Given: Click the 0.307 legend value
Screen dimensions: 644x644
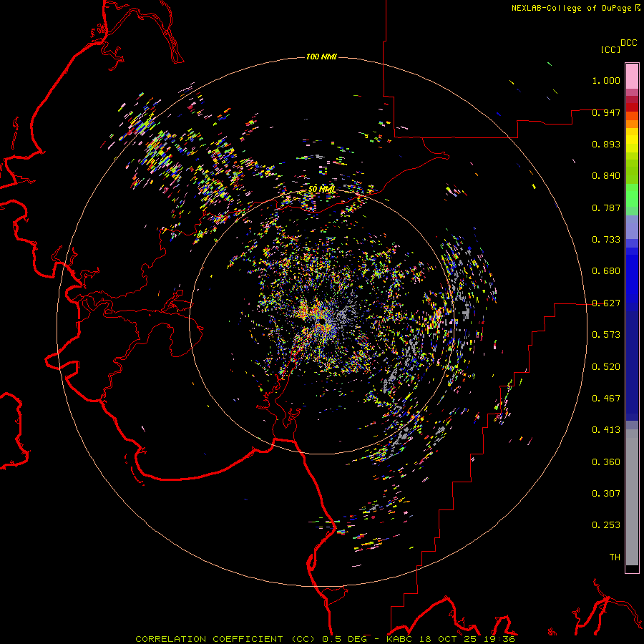Looking at the screenshot, I should [606, 493].
